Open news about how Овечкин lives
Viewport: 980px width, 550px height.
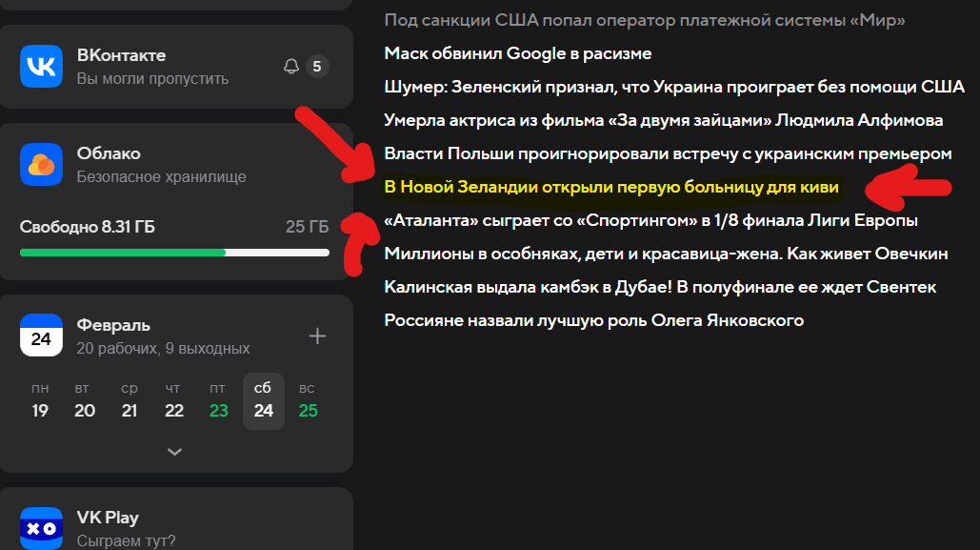[x=667, y=254]
